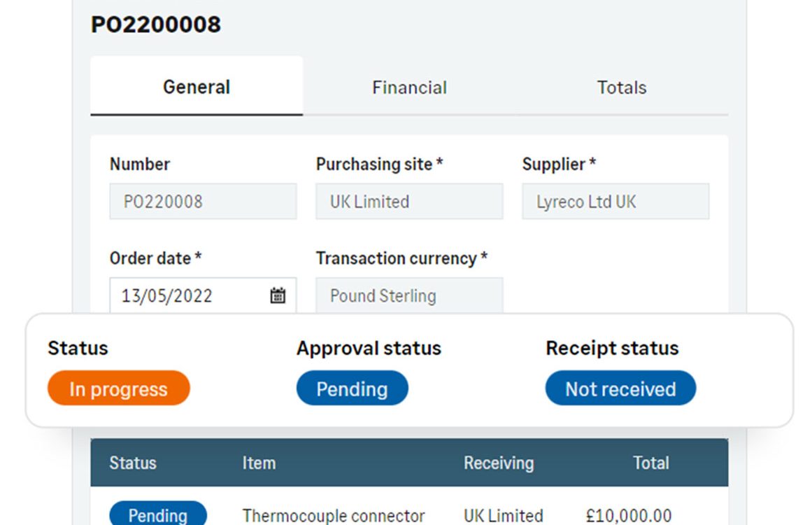Click the Not received receipt status badge
Viewport: 812px width, 525px height.
pos(620,388)
